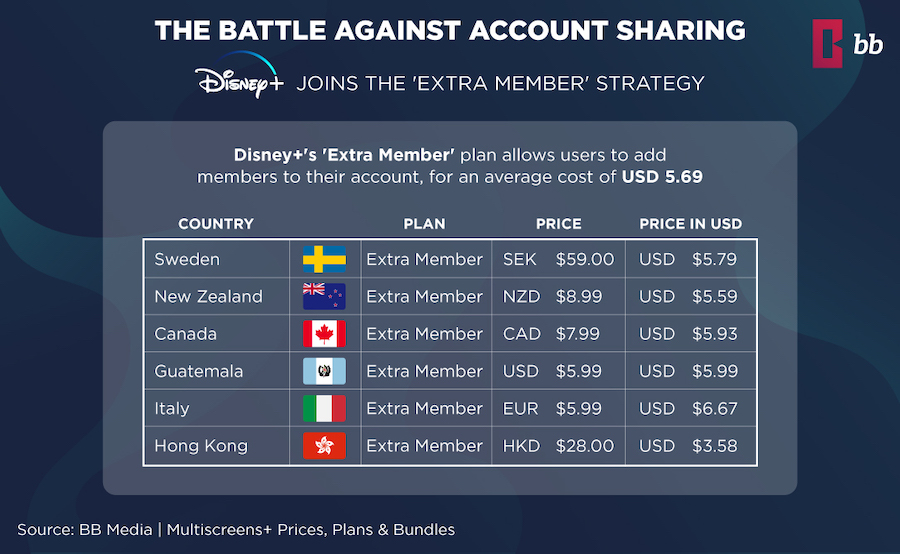Select Guatemala's Extra Member plan cell
The width and height of the screenshot is (900, 554).
(424, 371)
